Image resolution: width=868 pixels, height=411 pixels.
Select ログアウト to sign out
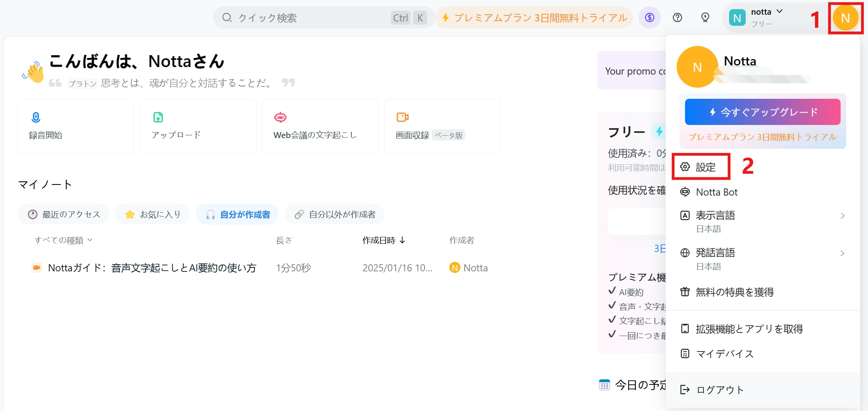click(762, 390)
